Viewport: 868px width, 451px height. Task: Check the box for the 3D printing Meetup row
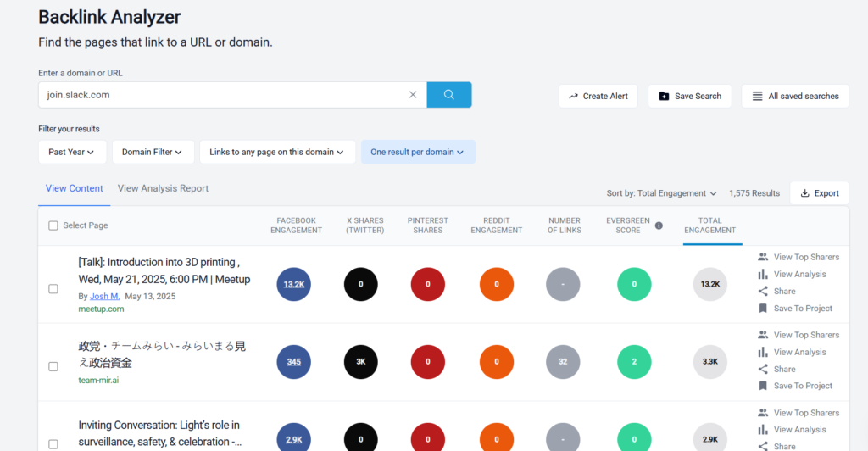tap(53, 289)
